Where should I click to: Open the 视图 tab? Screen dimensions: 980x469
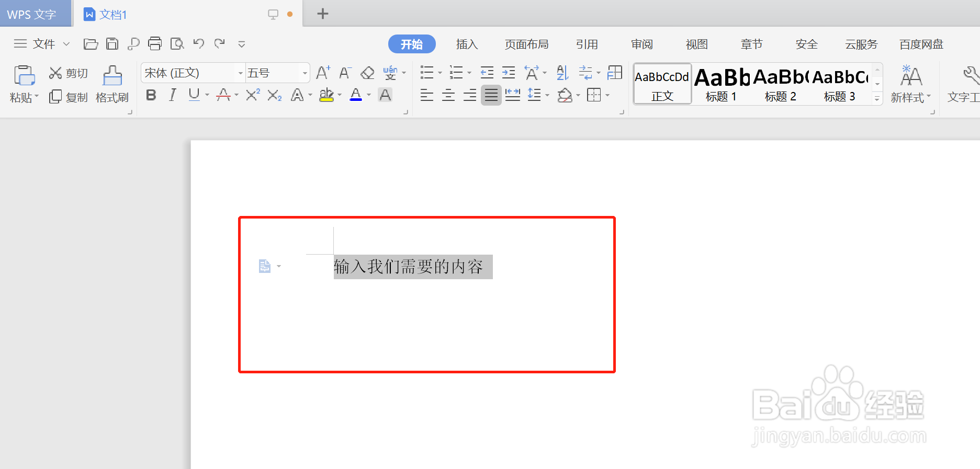click(x=697, y=44)
